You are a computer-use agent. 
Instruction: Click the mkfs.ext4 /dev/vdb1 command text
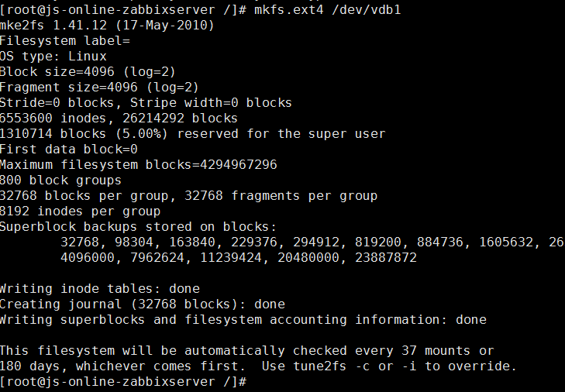(x=328, y=10)
